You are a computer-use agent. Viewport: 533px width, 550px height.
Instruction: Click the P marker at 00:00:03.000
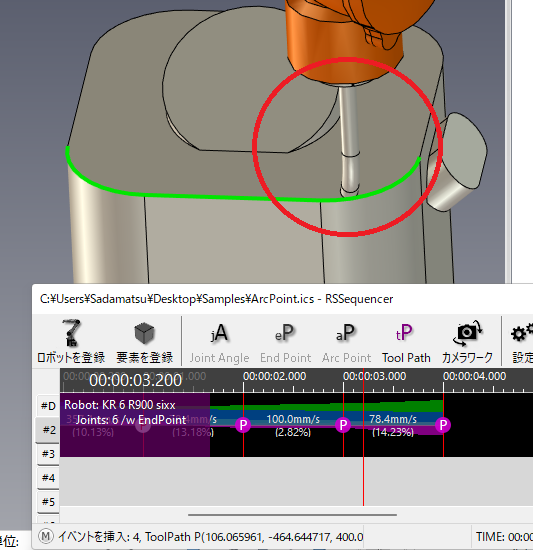click(343, 425)
